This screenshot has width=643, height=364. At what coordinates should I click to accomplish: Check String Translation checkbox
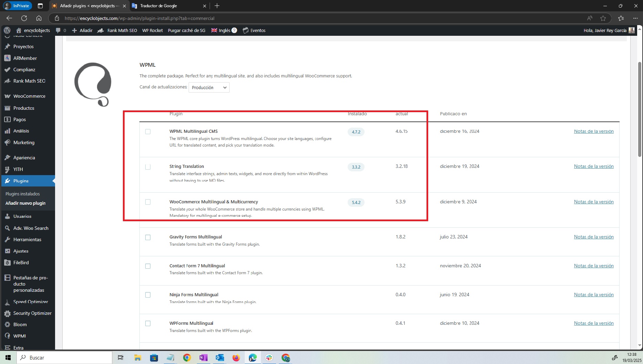pyautogui.click(x=148, y=167)
